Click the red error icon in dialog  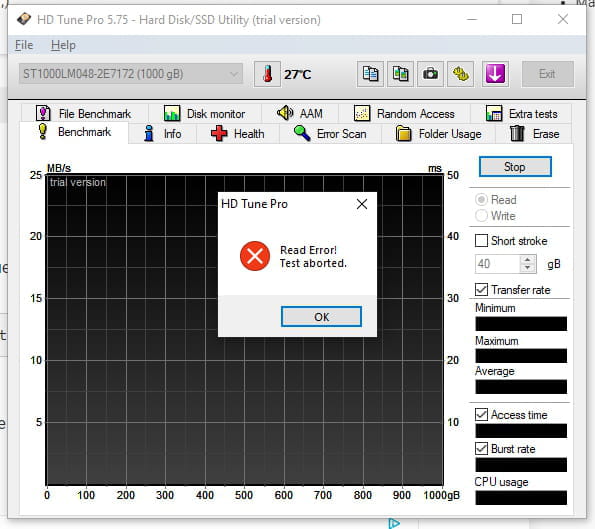click(255, 256)
